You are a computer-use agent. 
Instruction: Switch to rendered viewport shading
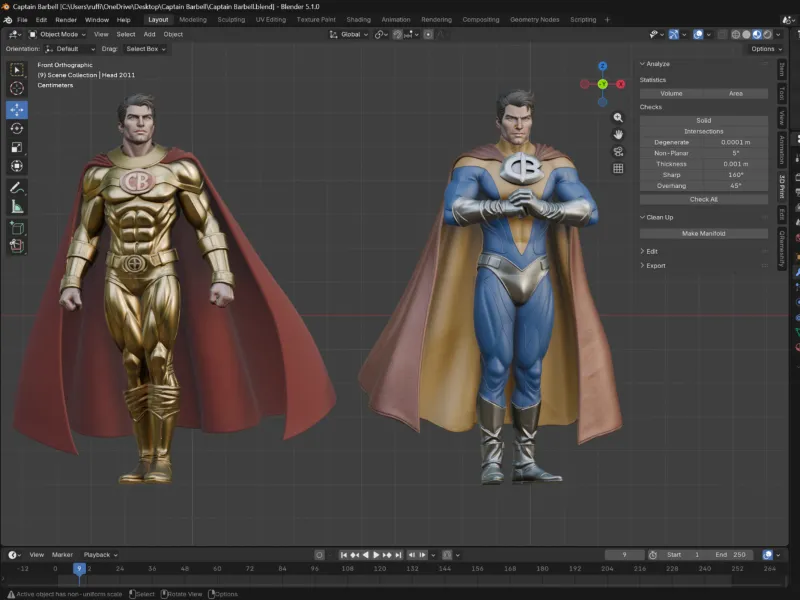767,35
